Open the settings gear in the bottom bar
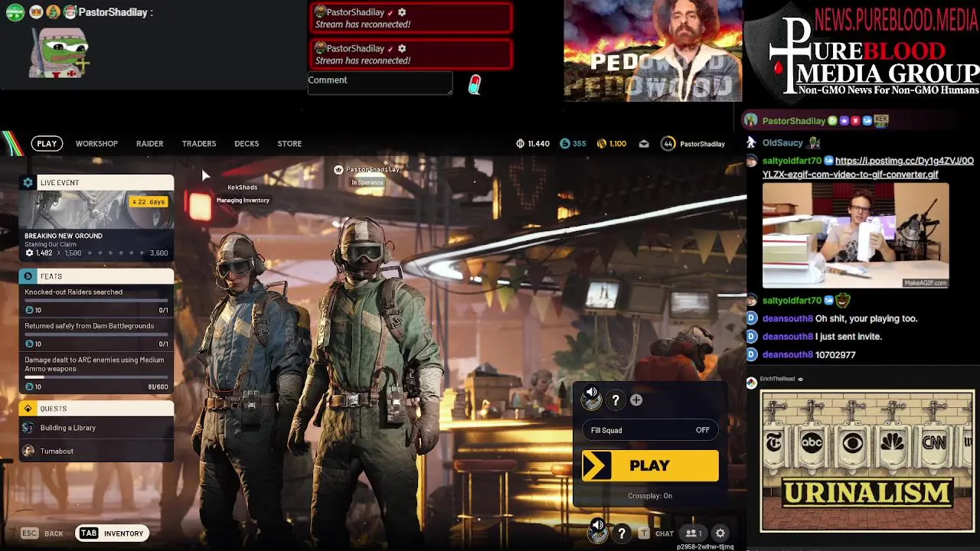 pyautogui.click(x=720, y=533)
